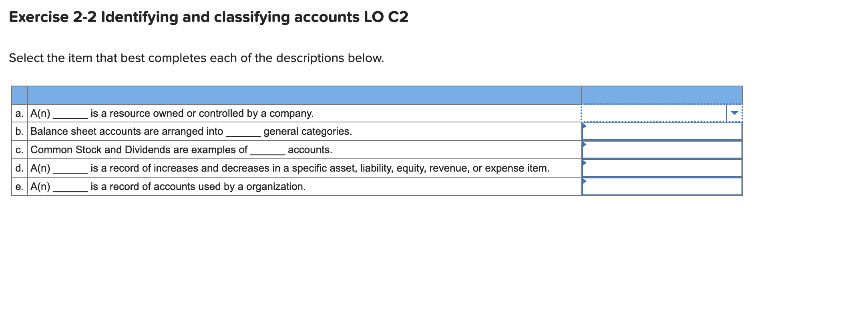
Task: Click the dropdown arrow next to answer a
Action: point(735,113)
